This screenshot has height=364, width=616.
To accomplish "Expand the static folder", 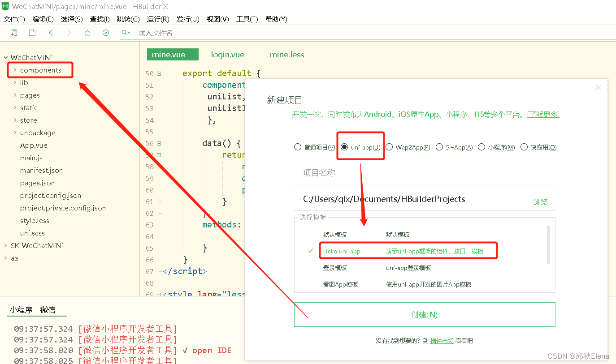I will coord(15,108).
